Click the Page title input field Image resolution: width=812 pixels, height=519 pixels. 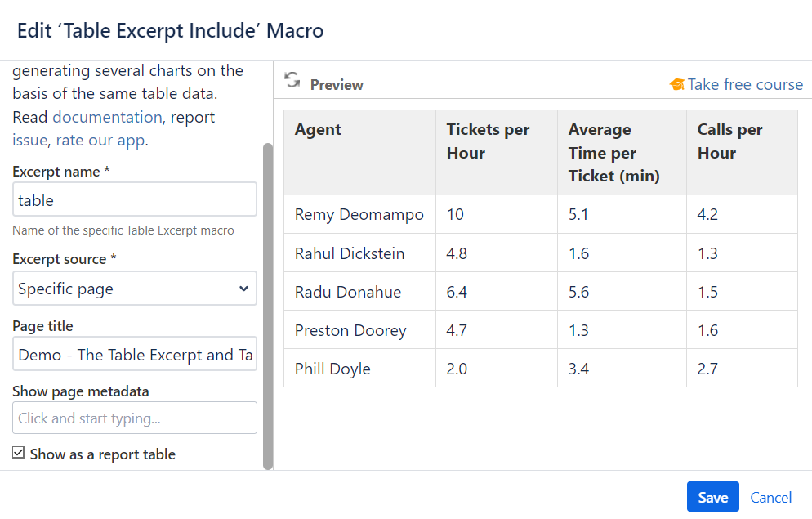pos(135,355)
